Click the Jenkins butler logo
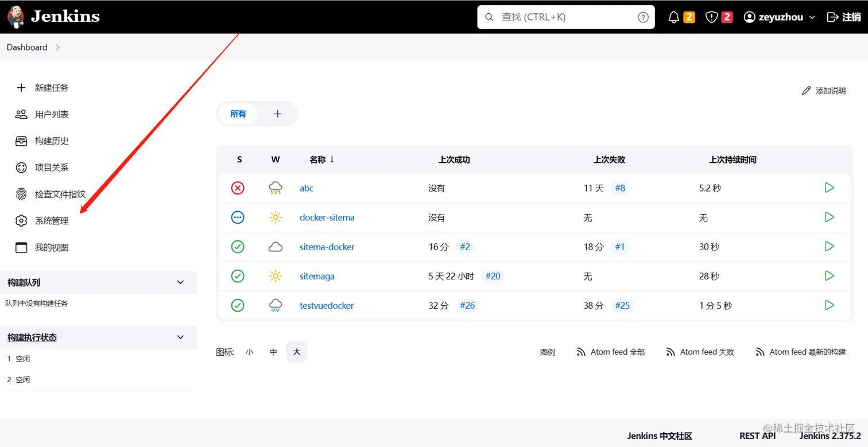The image size is (868, 447). coord(16,17)
